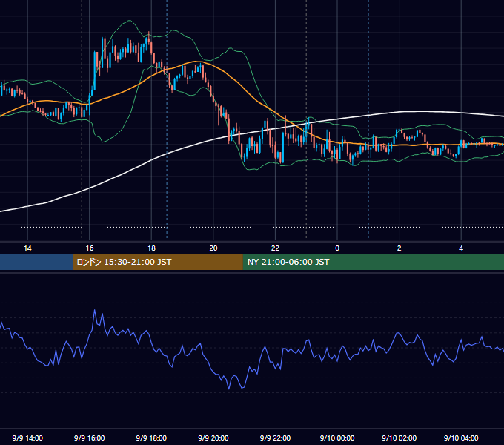Screen dimensions: 504x445
Task: Click the '16' hour label on price chart axis
Action: click(x=90, y=248)
